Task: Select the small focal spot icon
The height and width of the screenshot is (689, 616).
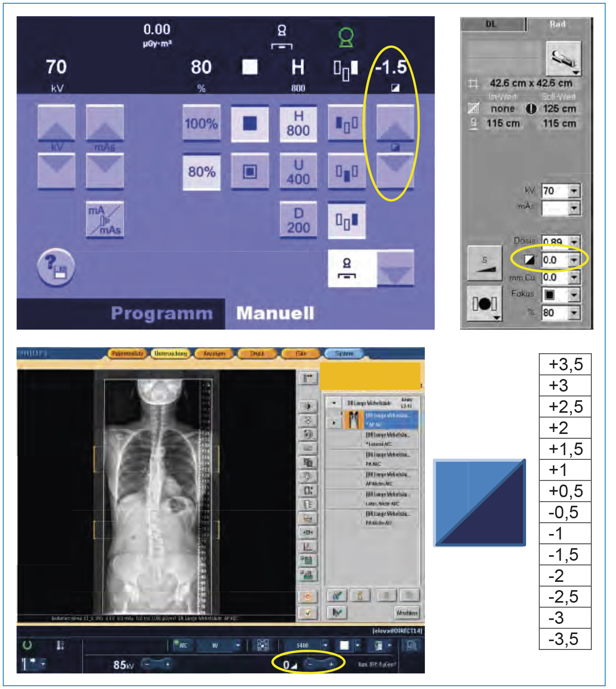Action: 250,171
